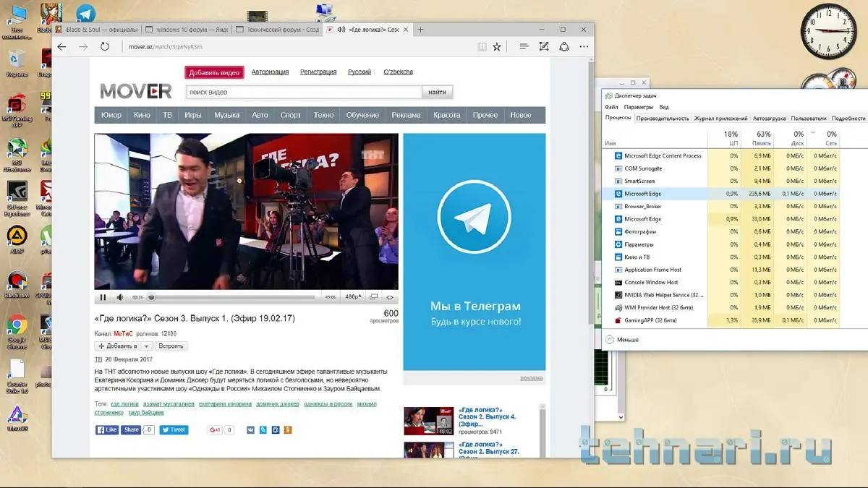The height and width of the screenshot is (488, 868).
Task: Open the video pop-out window icon
Action: 373,297
